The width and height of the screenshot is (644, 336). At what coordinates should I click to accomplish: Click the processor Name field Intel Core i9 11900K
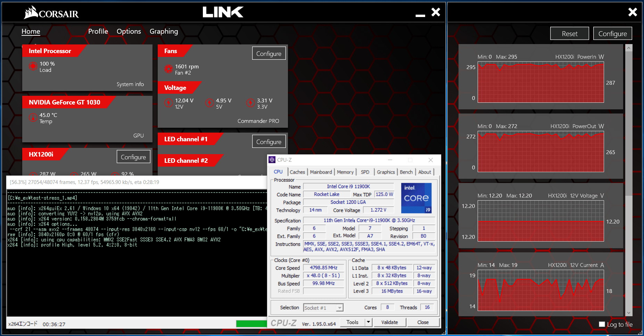tap(348, 186)
